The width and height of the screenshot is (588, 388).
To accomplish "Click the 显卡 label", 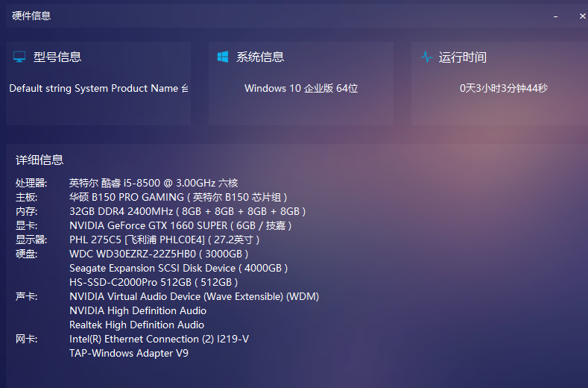I will tap(26, 226).
